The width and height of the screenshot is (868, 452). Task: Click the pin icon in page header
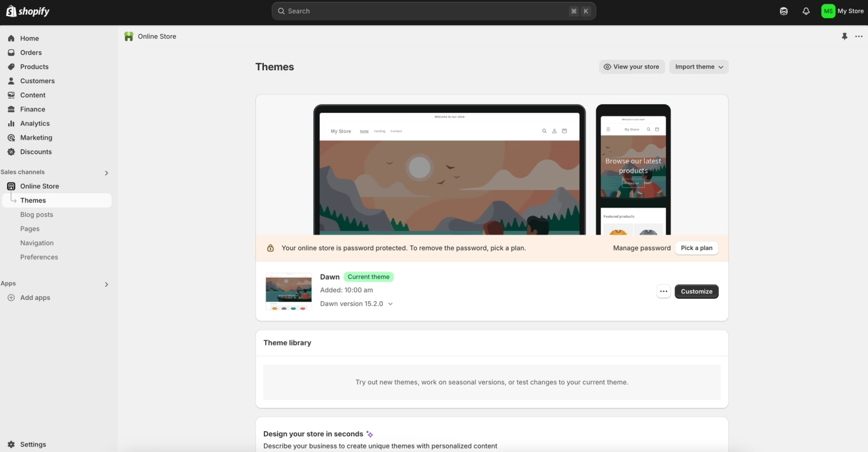(x=845, y=36)
